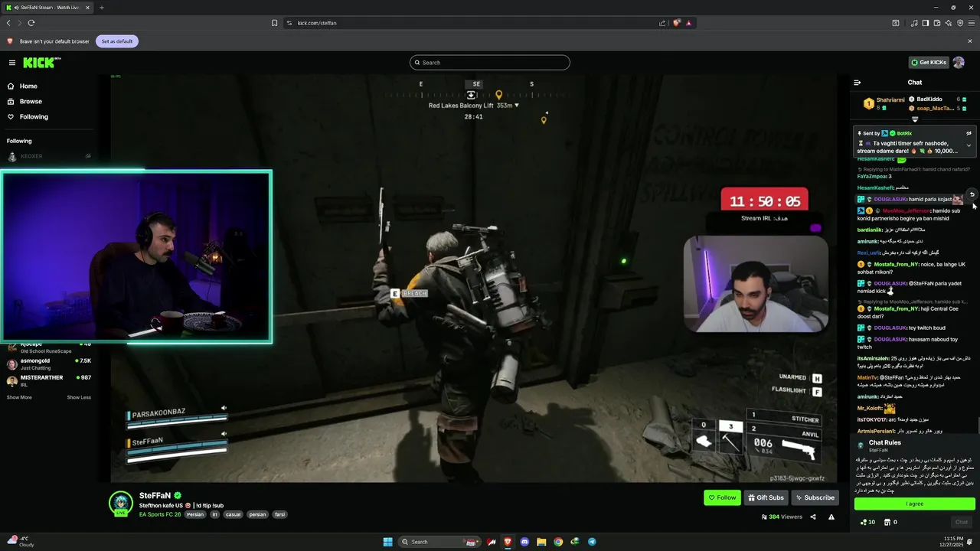Bookmark this page icon
The width and height of the screenshot is (980, 551).
274,23
